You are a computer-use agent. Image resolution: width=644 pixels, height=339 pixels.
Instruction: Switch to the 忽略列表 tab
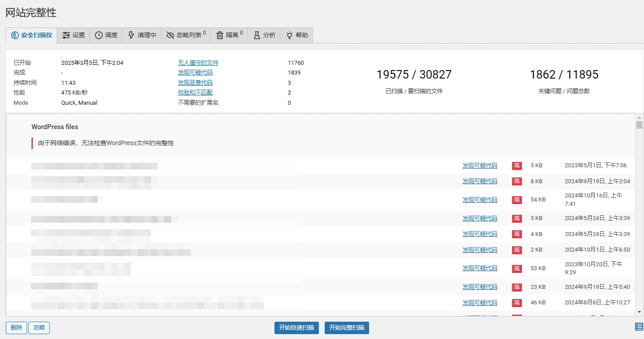pos(185,35)
